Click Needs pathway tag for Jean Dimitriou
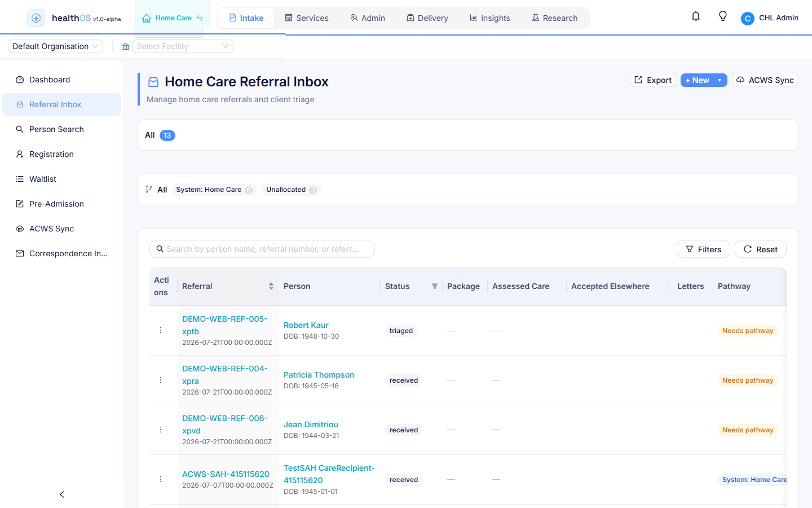Viewport: 812px width, 508px height. point(748,430)
